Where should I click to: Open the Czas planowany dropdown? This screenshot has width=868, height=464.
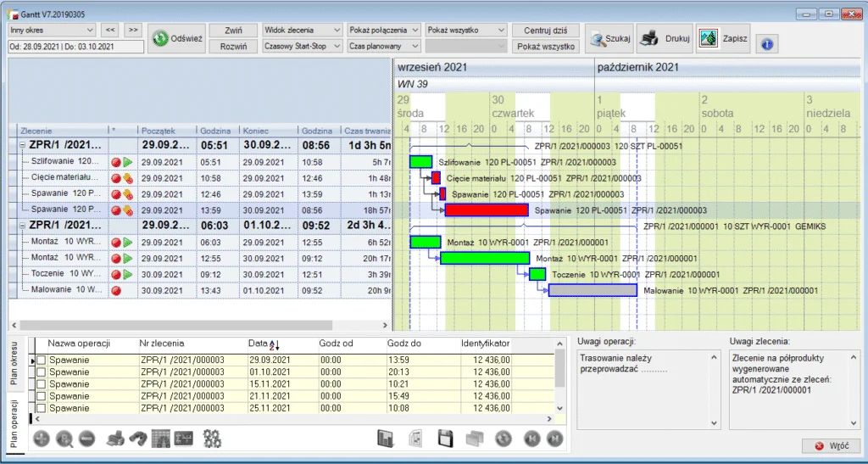coord(384,47)
